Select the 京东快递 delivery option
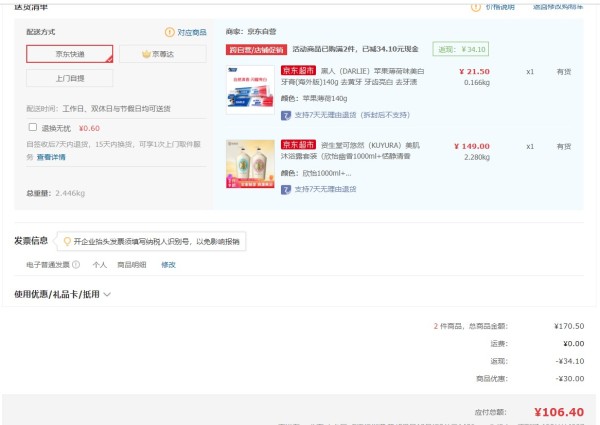The image size is (600, 425). (x=70, y=54)
